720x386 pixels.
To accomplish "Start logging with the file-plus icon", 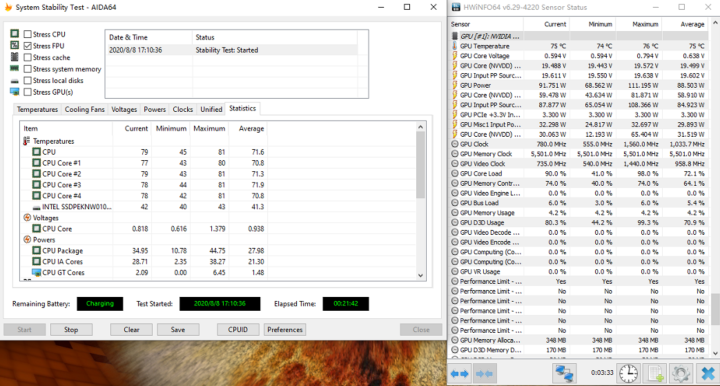I will pos(655,373).
